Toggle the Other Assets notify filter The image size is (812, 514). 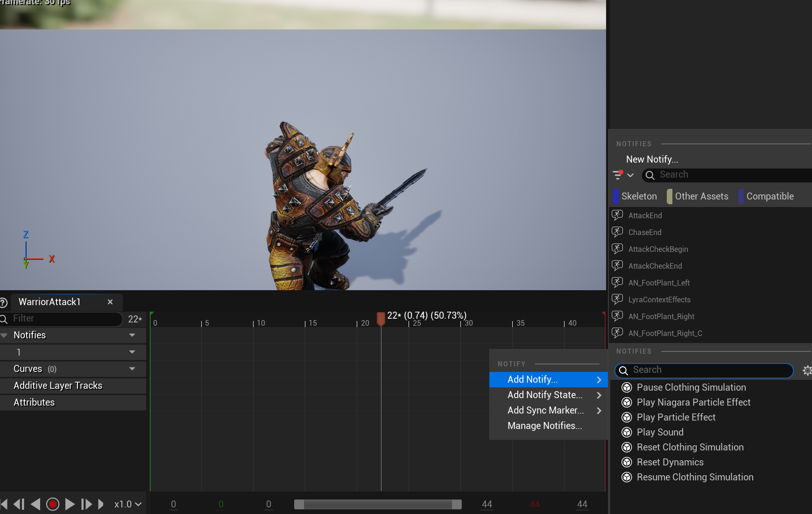click(x=698, y=196)
